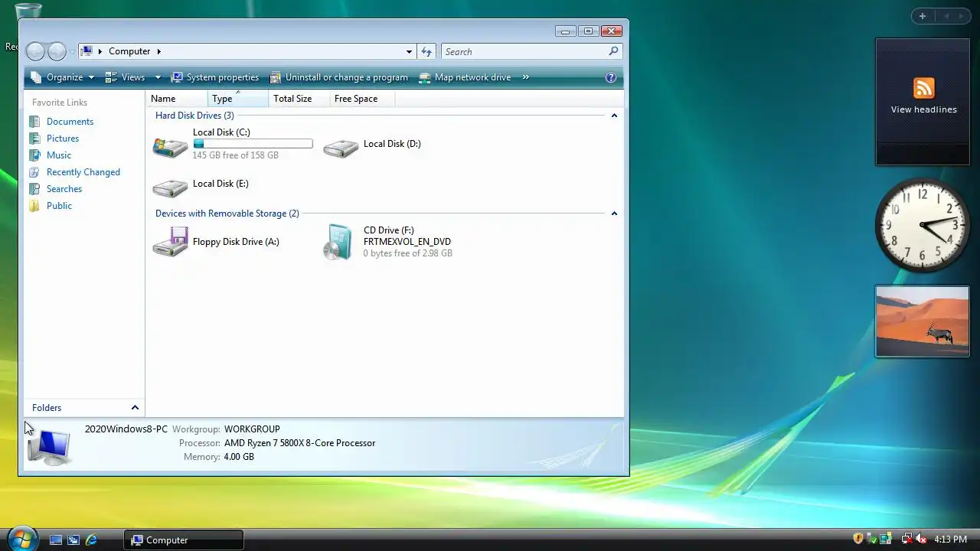Click the AMD Ryzen 7 5800X processor text
Screen dimensions: 980x551
tap(299, 443)
